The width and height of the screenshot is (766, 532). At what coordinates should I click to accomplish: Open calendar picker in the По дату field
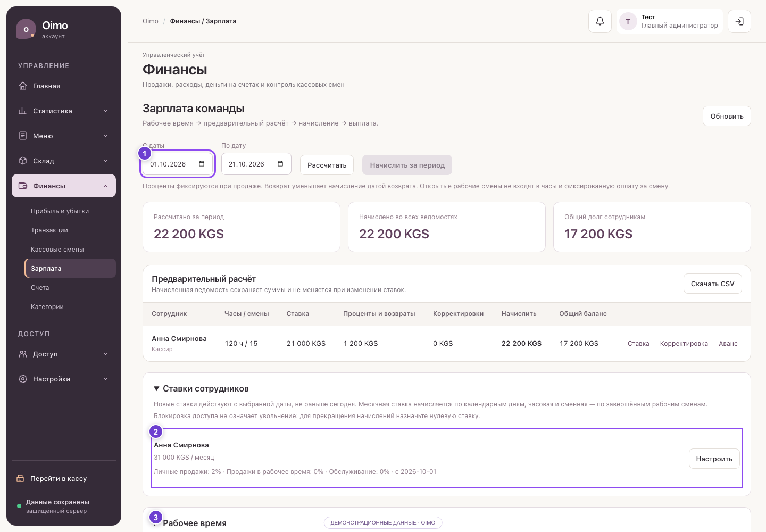pos(280,164)
